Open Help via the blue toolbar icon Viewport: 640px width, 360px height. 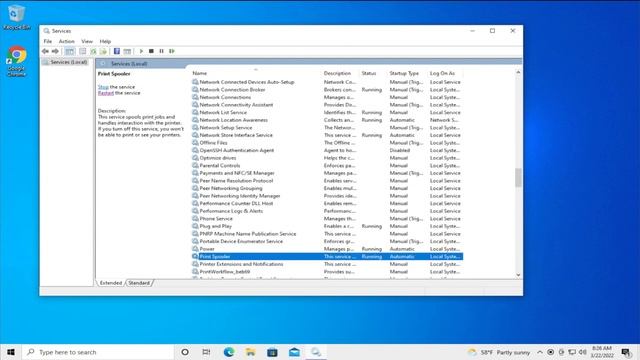click(x=117, y=51)
